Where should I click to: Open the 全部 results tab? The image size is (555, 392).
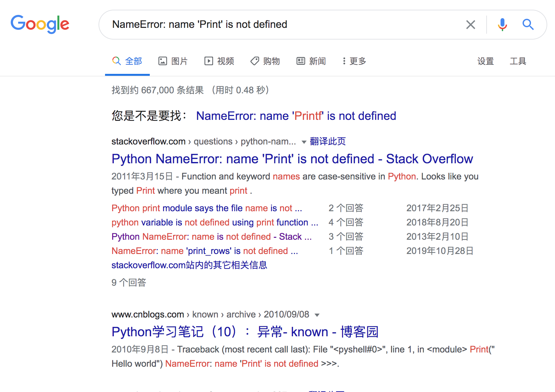pyautogui.click(x=127, y=61)
